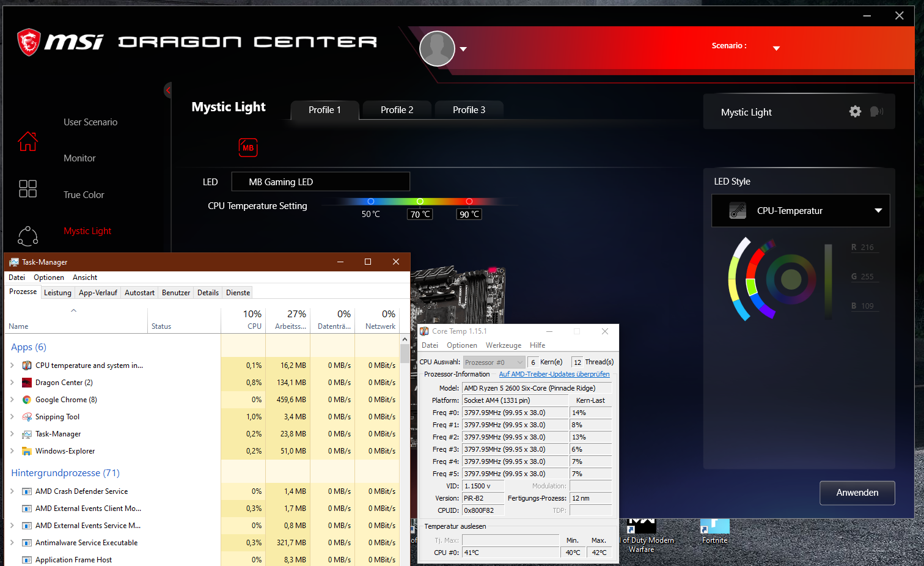This screenshot has height=566, width=924.
Task: Click the brightness vertical slider bar
Action: [x=828, y=281]
